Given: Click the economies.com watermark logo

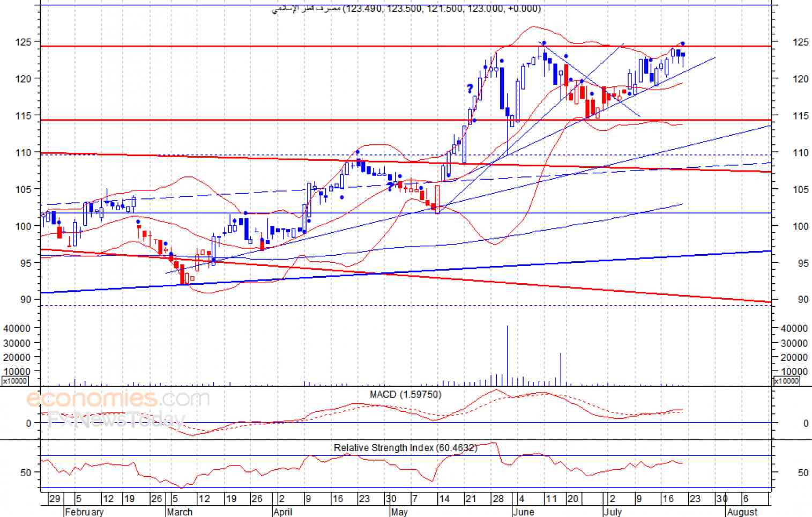Looking at the screenshot, I should coord(118,399).
